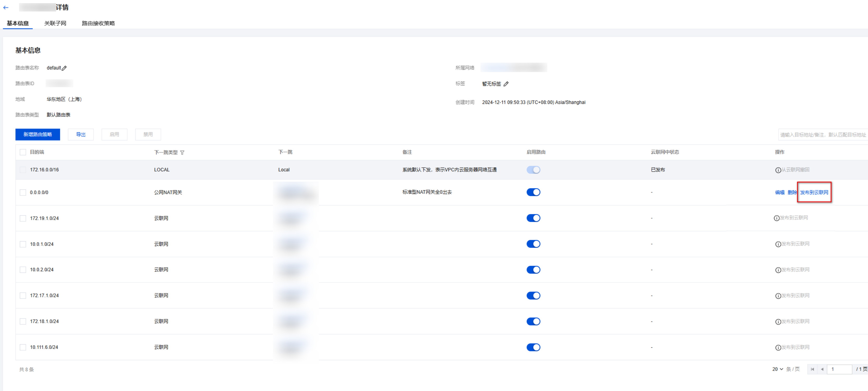Edit route table name pencil icon
Image resolution: width=868 pixels, height=391 pixels.
point(64,68)
